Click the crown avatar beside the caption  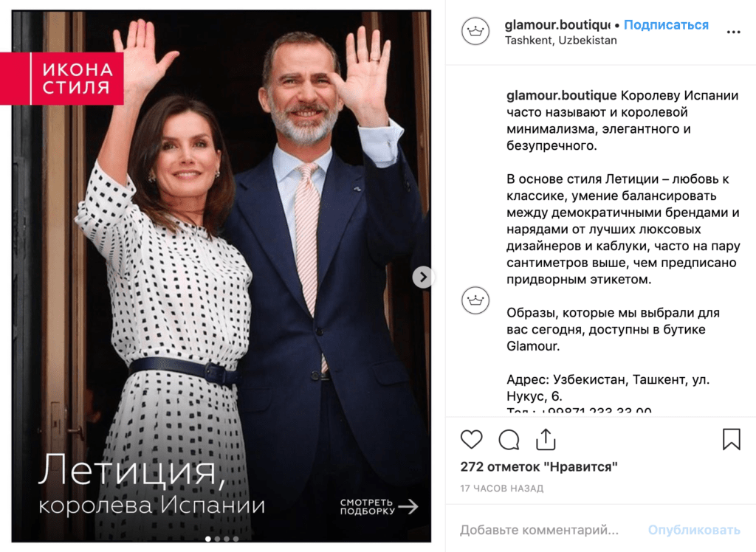475,300
